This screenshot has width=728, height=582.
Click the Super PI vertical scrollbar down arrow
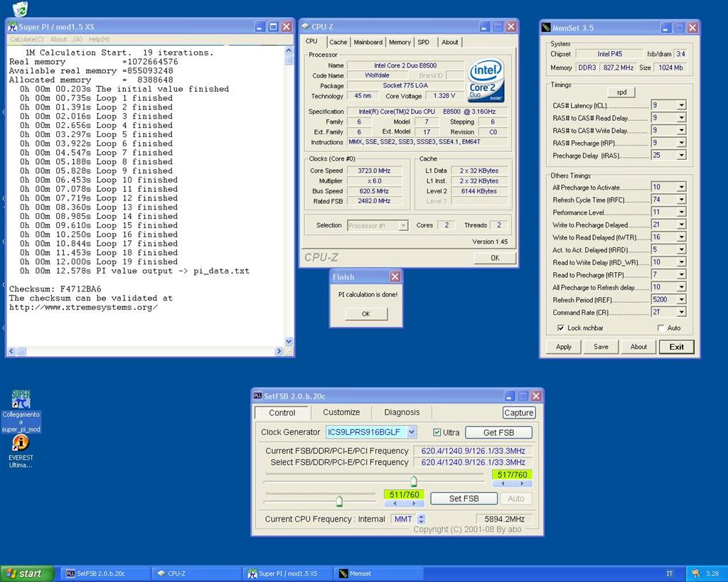coord(289,341)
